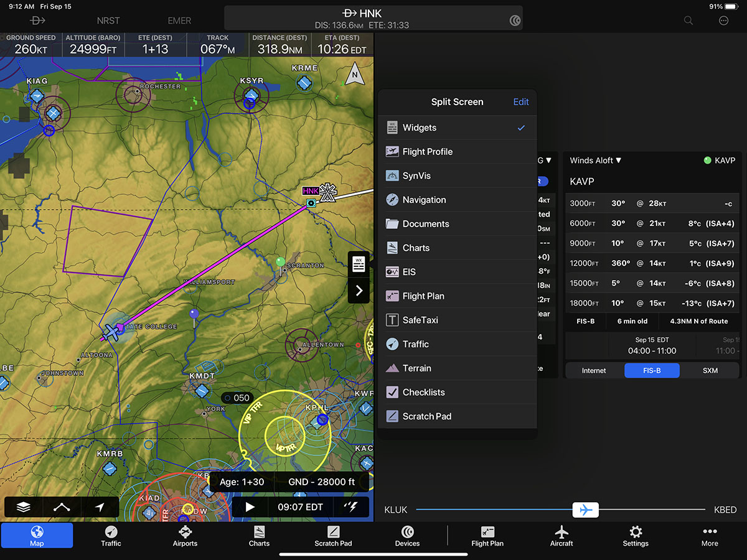Image resolution: width=747 pixels, height=560 pixels.
Task: Tap the Connext icon beside HNK
Action: 515,21
